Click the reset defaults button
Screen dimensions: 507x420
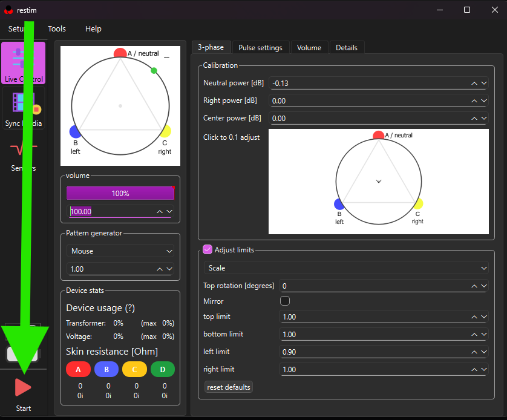point(229,387)
